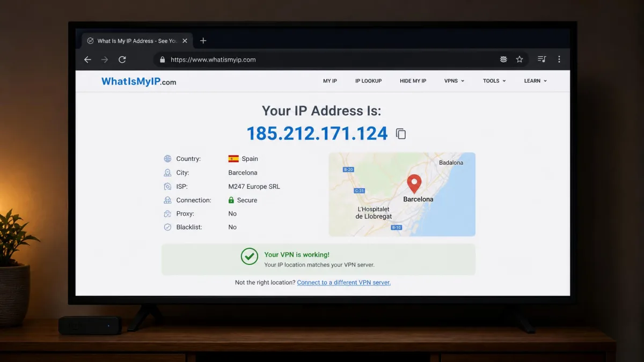Click the C-31 road marker on the map
Image resolution: width=644 pixels, height=362 pixels.
coord(360,190)
